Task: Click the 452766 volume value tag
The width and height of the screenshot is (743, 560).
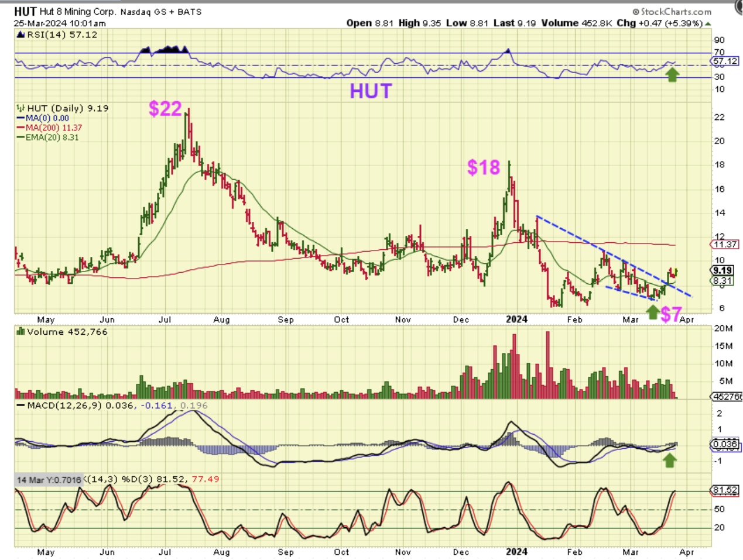Action: (727, 397)
